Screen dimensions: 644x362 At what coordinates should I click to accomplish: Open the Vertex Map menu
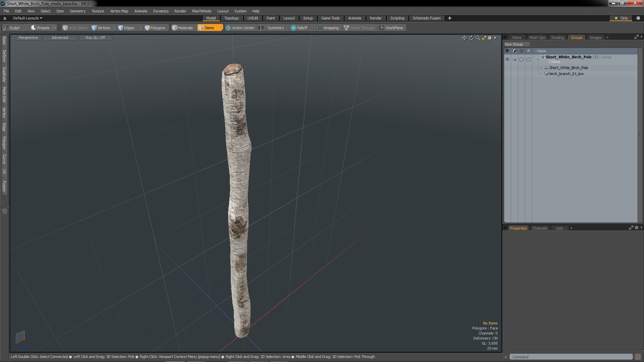119,11
